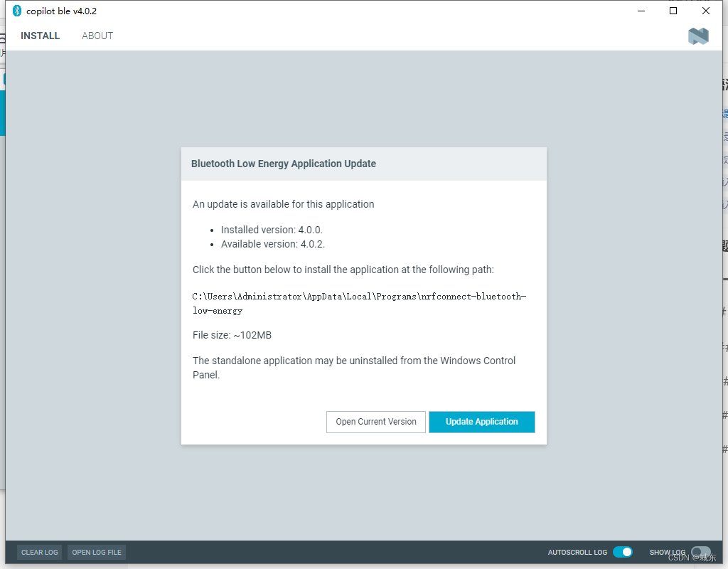Minimize the copilot ble window

coord(641,11)
